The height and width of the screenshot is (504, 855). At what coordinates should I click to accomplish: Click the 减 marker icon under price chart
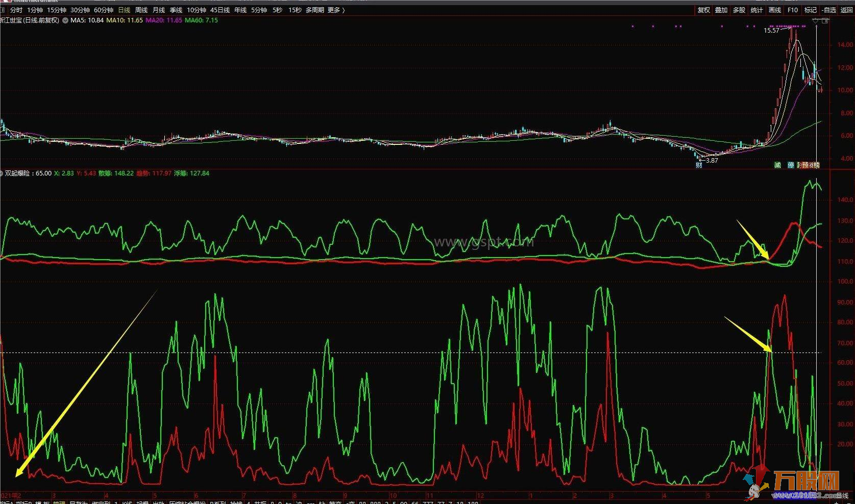(x=777, y=165)
